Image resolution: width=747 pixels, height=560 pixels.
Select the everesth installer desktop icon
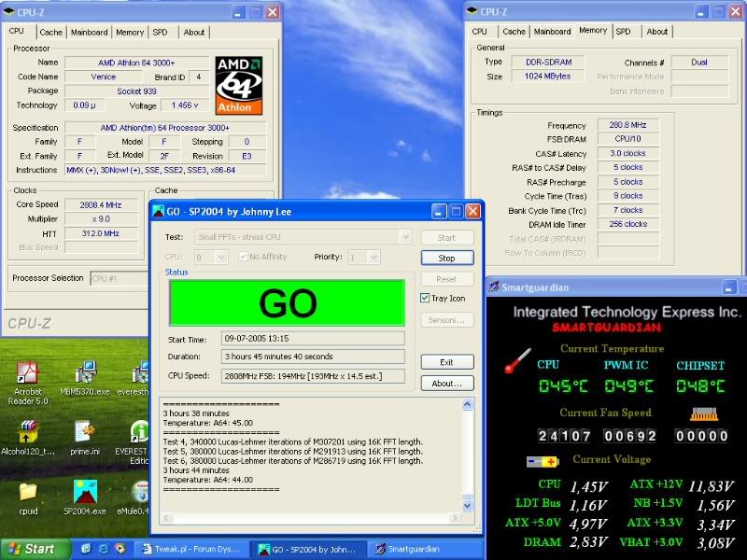(x=140, y=372)
